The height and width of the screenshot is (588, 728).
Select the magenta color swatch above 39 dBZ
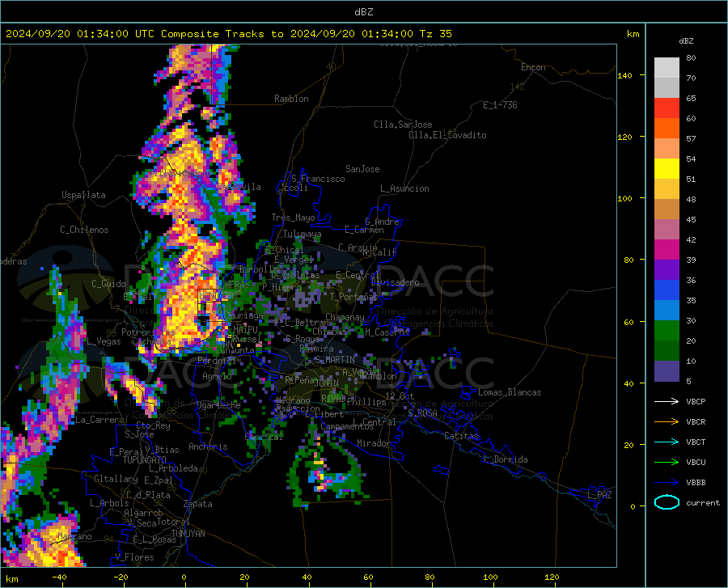pos(667,250)
